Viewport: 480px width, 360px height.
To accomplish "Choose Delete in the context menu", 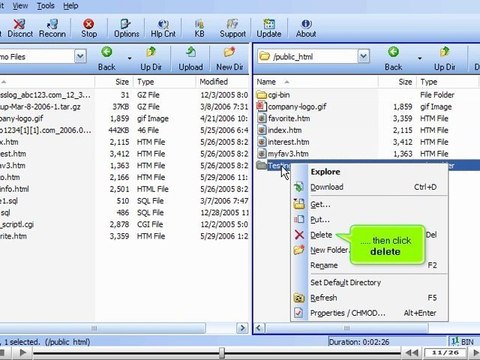I will [321, 235].
